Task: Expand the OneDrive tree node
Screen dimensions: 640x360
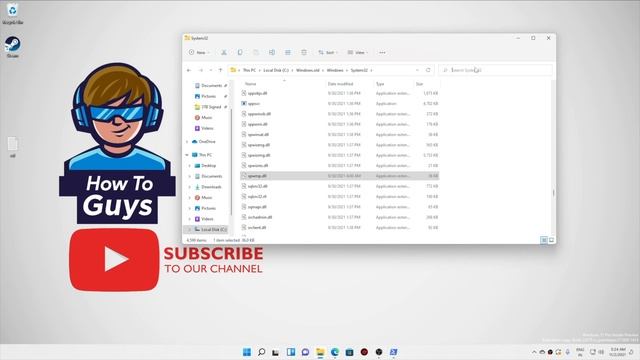Action: point(187,142)
